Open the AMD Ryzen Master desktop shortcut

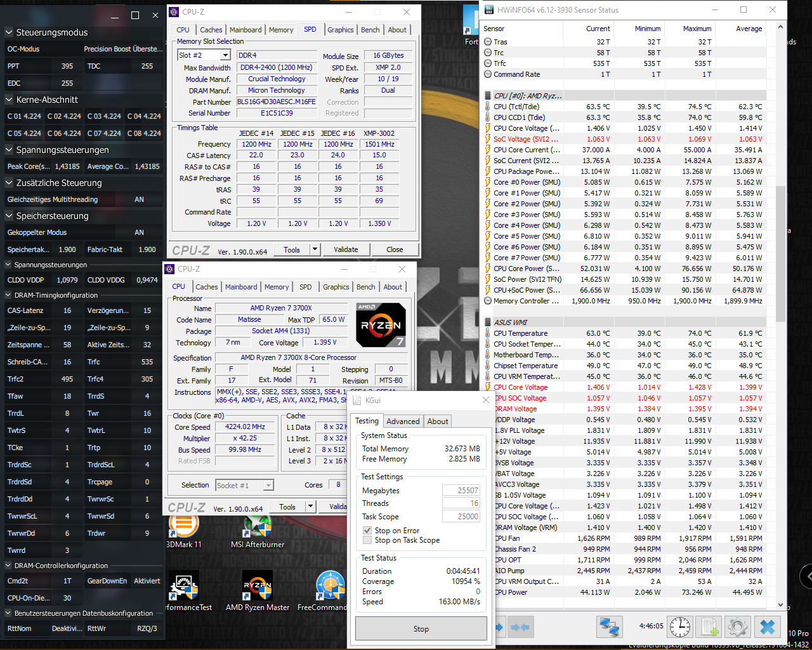click(258, 592)
